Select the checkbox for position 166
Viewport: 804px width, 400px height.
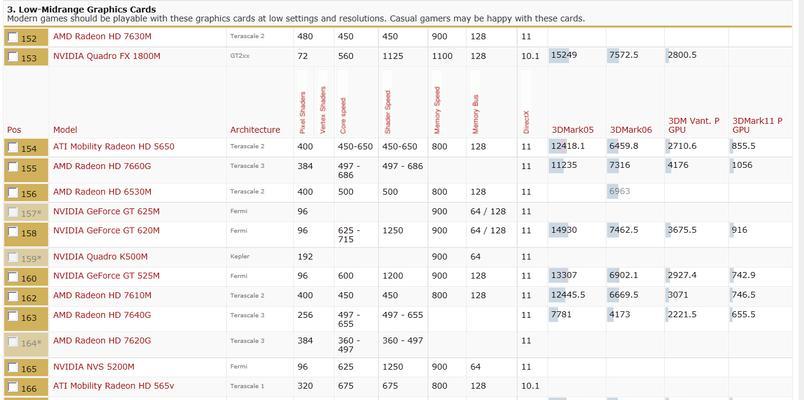pyautogui.click(x=13, y=387)
